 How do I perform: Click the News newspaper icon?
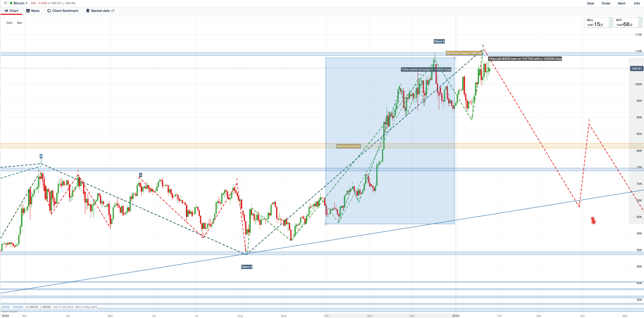tap(28, 11)
